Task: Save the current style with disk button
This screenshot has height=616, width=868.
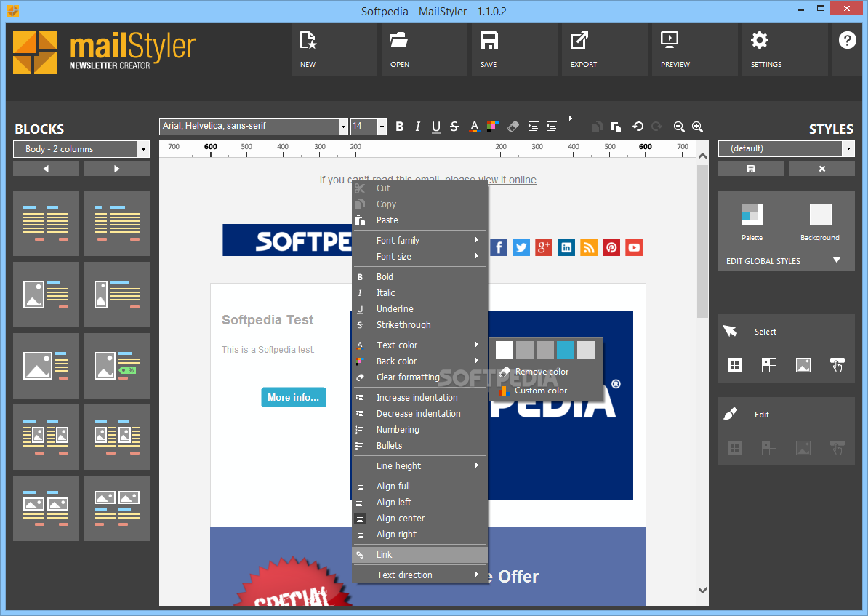Action: (x=751, y=169)
